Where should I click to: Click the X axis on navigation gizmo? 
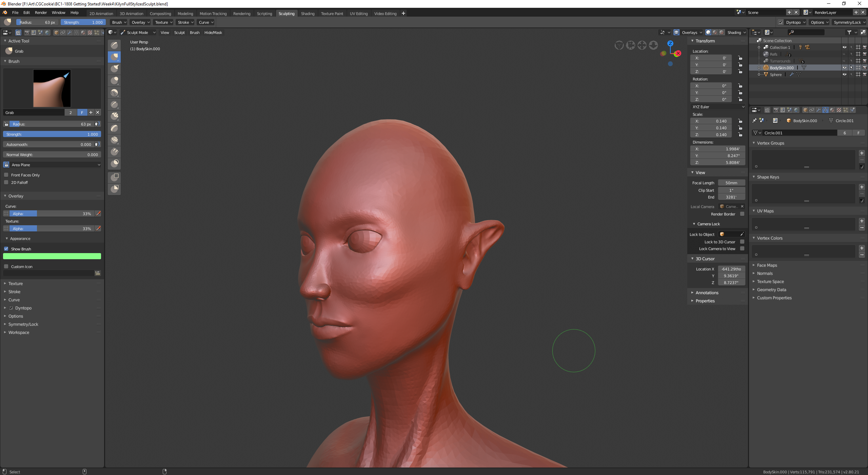coord(678,53)
